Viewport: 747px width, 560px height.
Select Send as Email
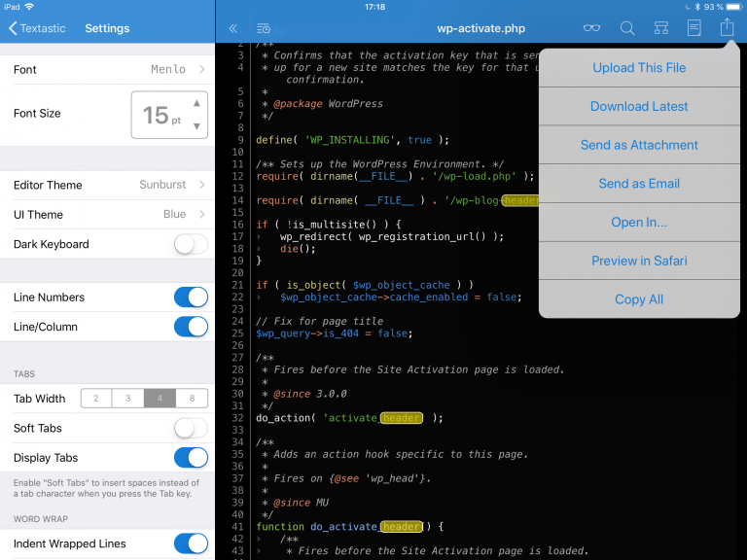(639, 184)
